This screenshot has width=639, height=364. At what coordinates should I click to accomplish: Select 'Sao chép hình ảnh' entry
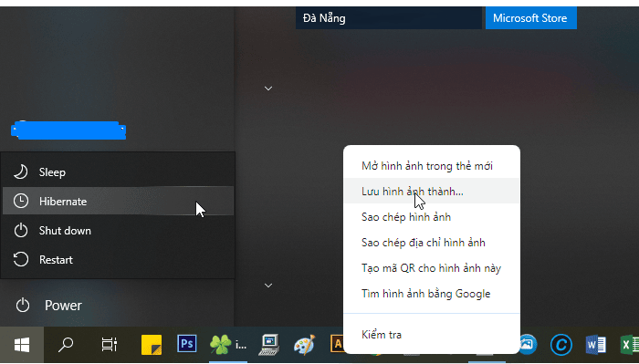(x=432, y=216)
